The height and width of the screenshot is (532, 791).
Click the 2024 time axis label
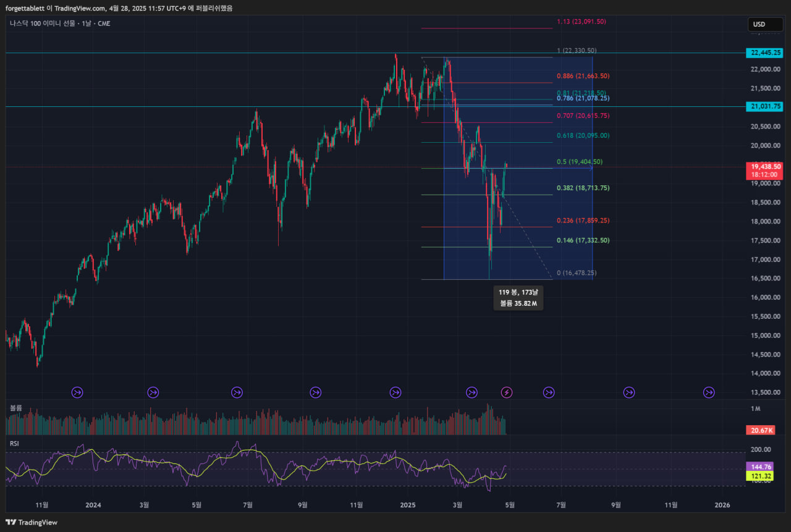coord(93,505)
